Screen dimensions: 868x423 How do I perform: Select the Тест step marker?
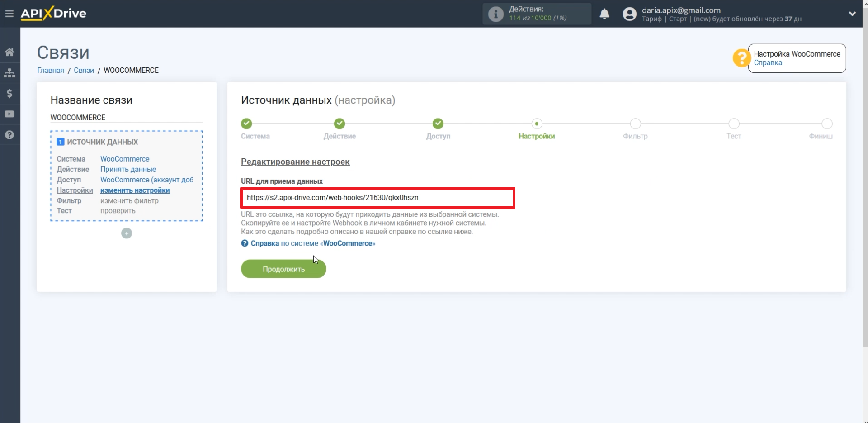click(734, 124)
